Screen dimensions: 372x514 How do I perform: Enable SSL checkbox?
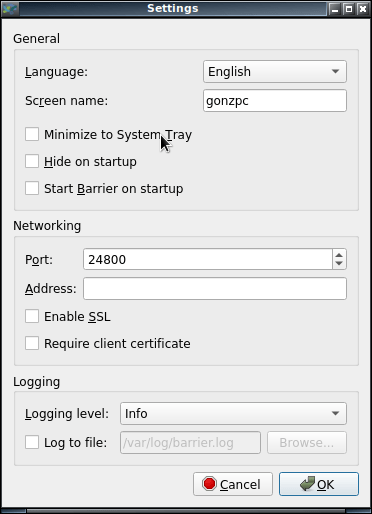pos(32,316)
